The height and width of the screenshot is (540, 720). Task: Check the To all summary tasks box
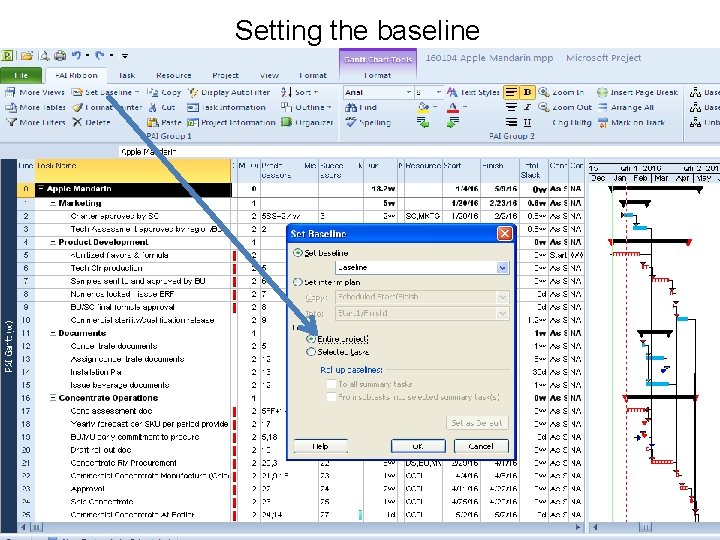click(x=331, y=384)
